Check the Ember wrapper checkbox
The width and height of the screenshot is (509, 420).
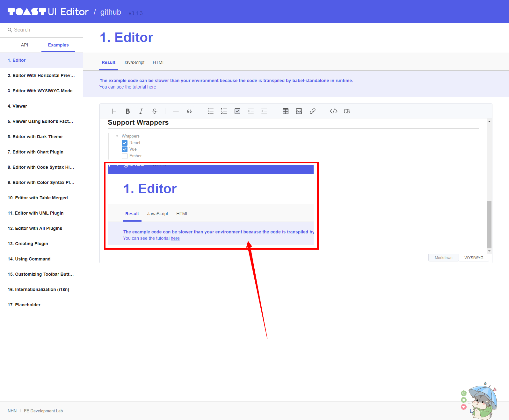tap(125, 156)
